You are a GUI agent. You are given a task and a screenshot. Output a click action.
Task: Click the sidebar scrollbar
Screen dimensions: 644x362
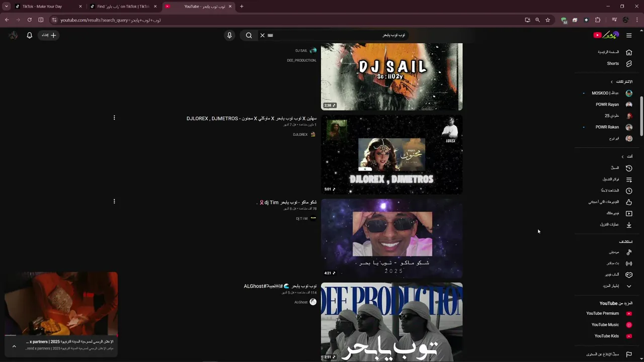coord(641,116)
